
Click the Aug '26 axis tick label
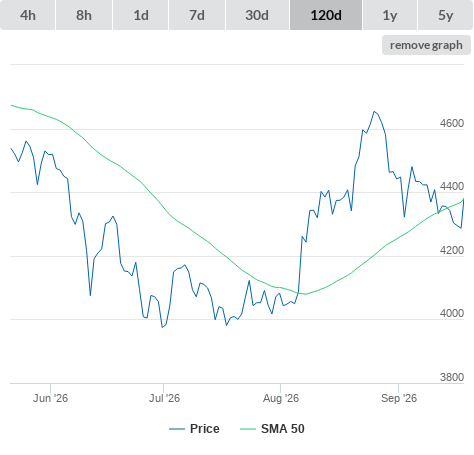point(281,398)
